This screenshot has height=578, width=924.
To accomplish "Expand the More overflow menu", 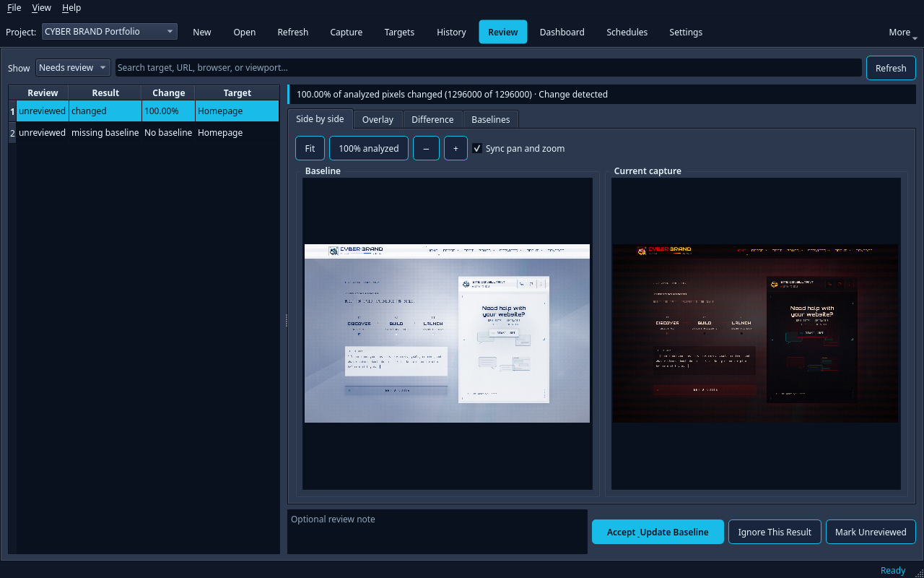I will click(x=903, y=32).
